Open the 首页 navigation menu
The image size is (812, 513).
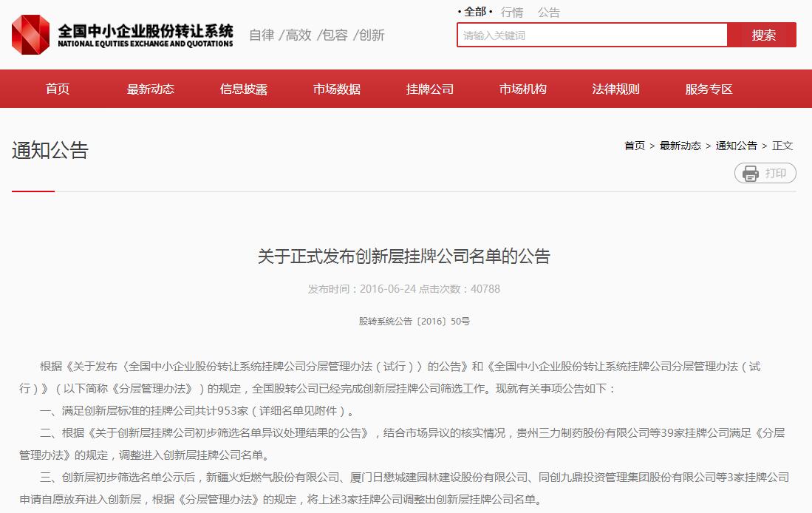click(x=58, y=89)
